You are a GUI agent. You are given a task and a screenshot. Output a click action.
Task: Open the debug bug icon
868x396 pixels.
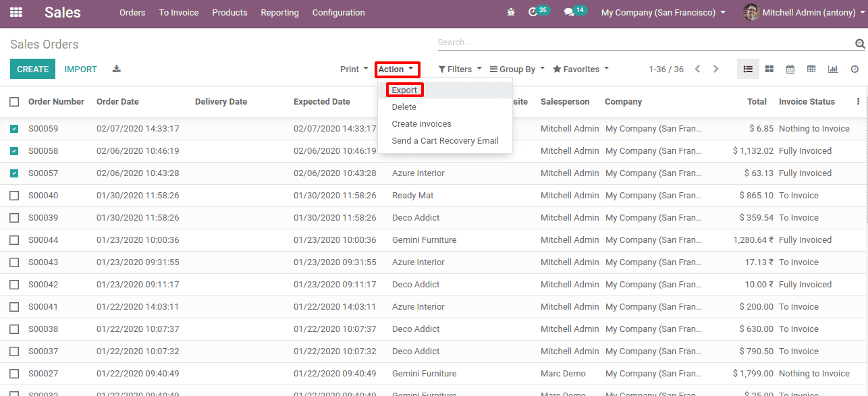point(510,12)
